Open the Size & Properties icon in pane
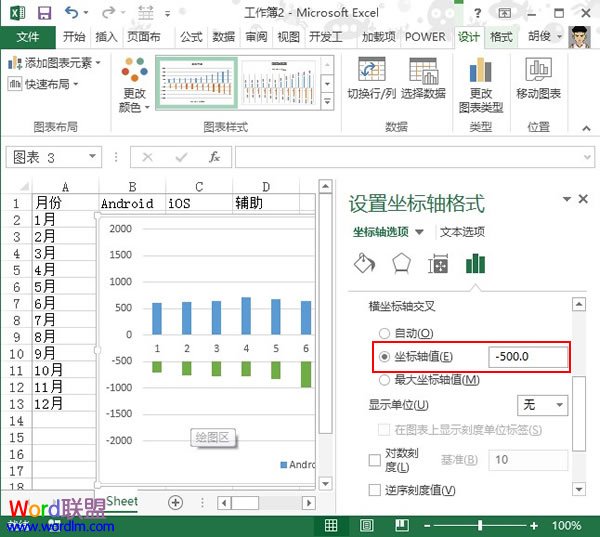This screenshot has width=600, height=537. pos(438,263)
